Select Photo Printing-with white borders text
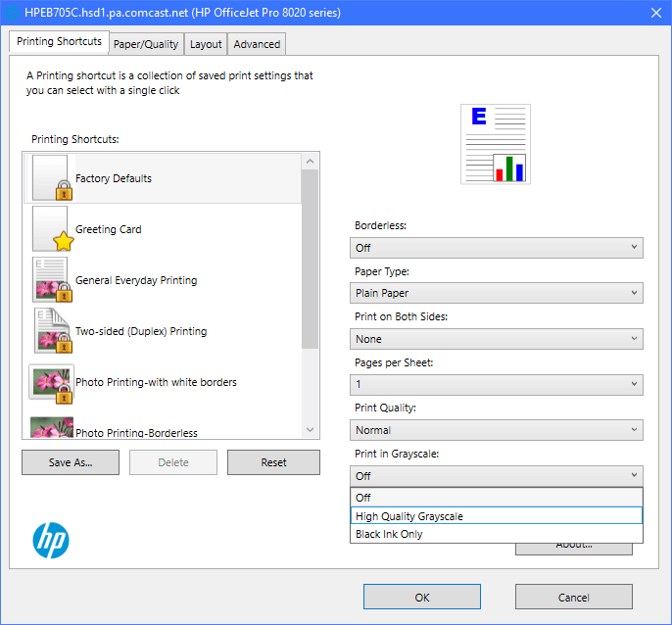The height and width of the screenshot is (625, 672). point(156,382)
